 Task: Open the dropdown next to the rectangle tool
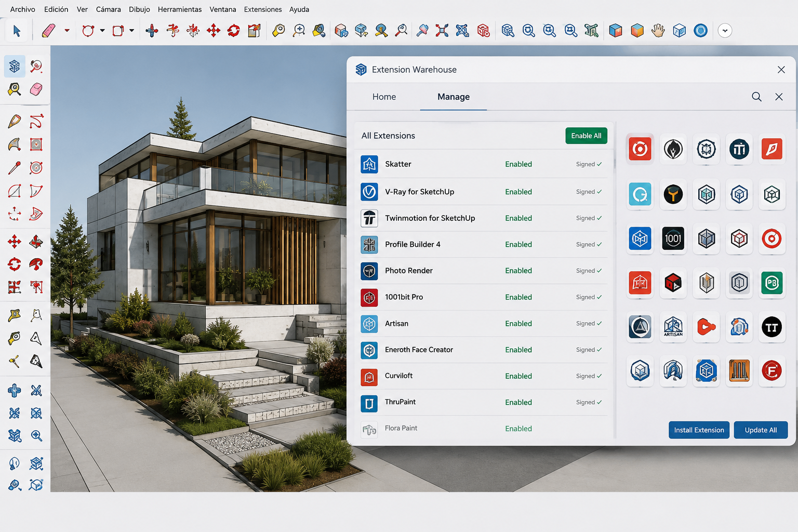[132, 31]
